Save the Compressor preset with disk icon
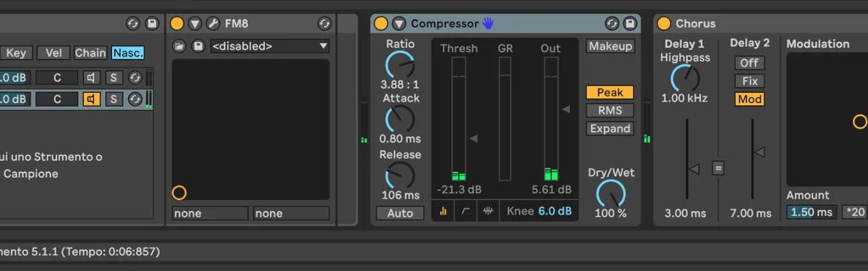 click(630, 23)
